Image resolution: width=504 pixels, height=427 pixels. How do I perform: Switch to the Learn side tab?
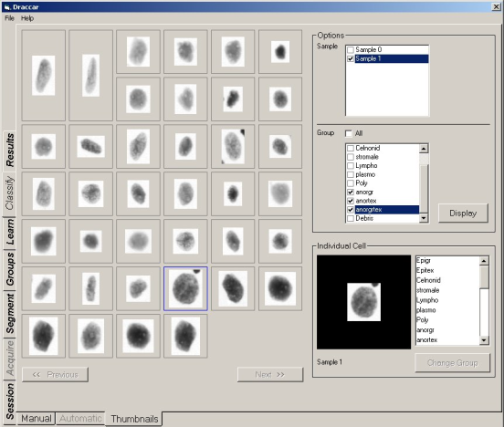9,232
